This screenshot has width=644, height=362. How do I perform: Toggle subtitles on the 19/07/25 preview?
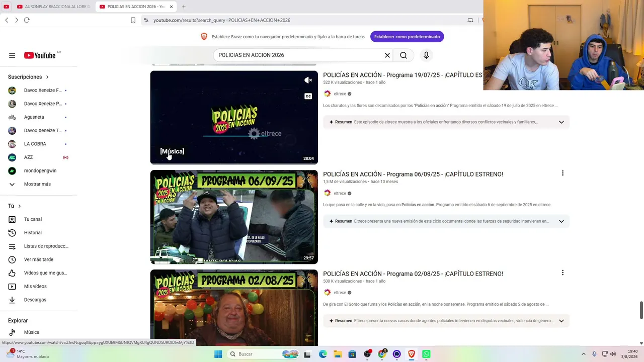tap(308, 96)
